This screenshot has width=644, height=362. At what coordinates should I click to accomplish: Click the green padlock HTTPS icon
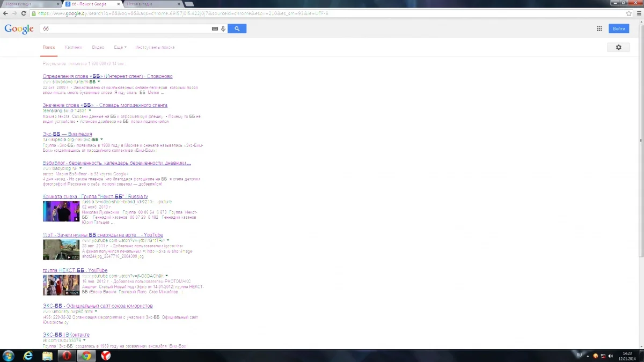(x=34, y=13)
